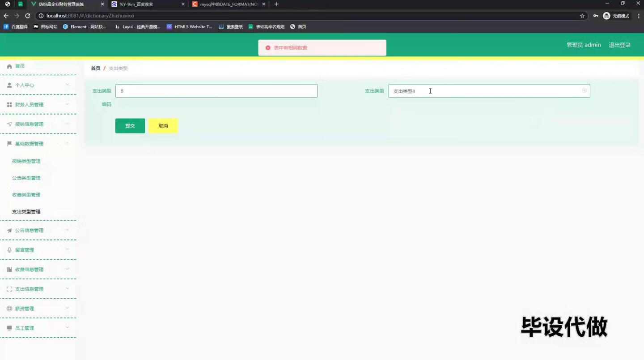644x360 pixels.
Task: Expand the 支出信息管理 menu chevron
Action: [x=67, y=289]
